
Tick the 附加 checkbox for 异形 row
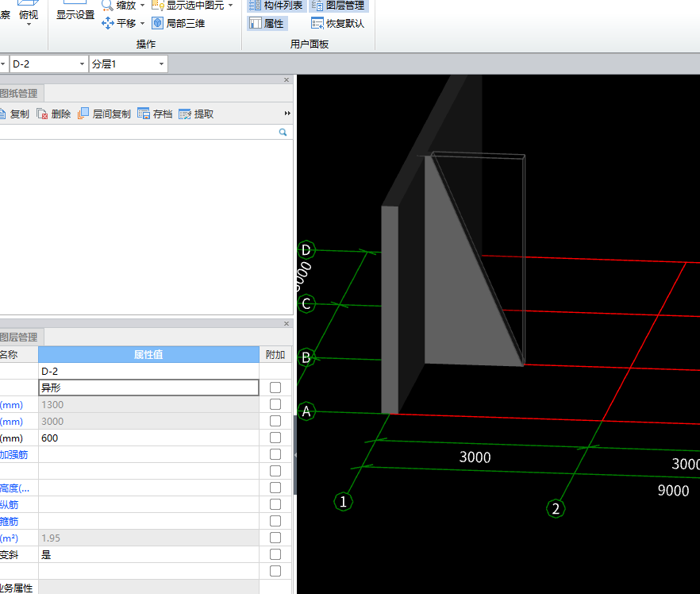click(275, 388)
